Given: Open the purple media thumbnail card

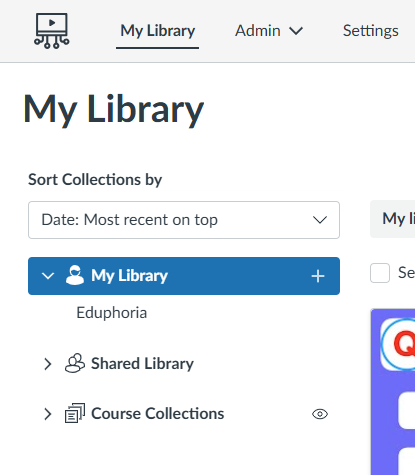Looking at the screenshot, I should tap(393, 392).
